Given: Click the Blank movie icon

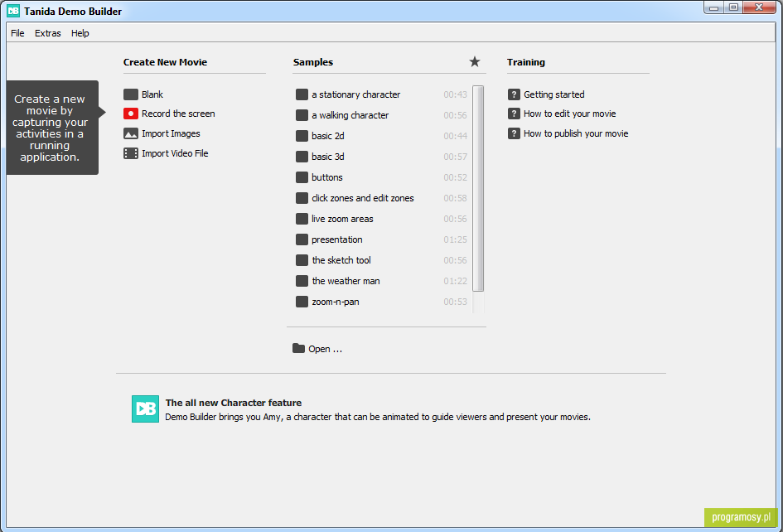Looking at the screenshot, I should pos(131,94).
